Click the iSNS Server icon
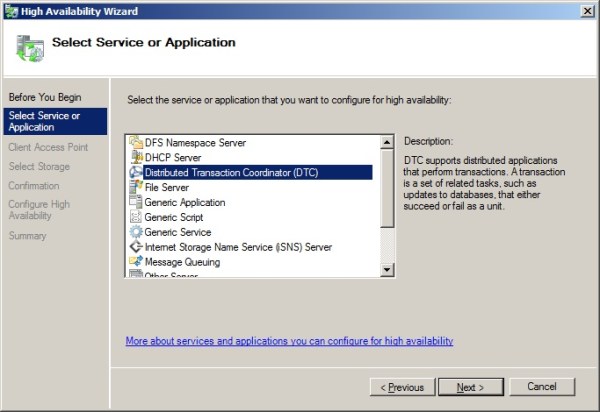The width and height of the screenshot is (600, 412). pos(136,247)
